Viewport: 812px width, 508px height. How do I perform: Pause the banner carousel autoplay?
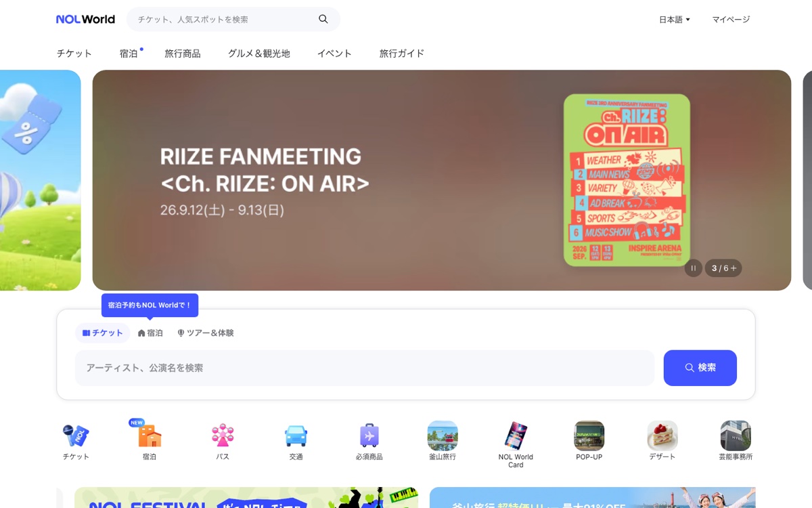pyautogui.click(x=694, y=268)
